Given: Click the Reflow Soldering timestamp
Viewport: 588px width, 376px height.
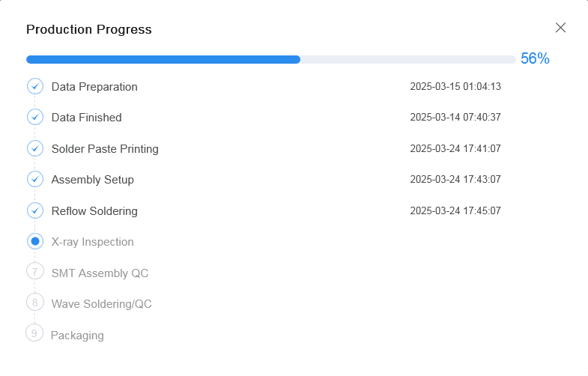Looking at the screenshot, I should [455, 210].
